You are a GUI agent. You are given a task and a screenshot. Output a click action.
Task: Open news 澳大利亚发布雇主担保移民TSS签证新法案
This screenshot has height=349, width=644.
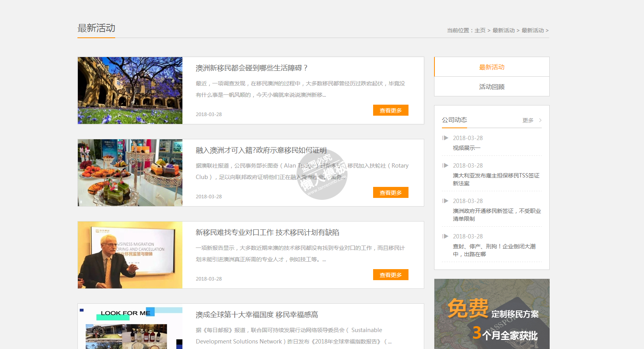click(496, 179)
